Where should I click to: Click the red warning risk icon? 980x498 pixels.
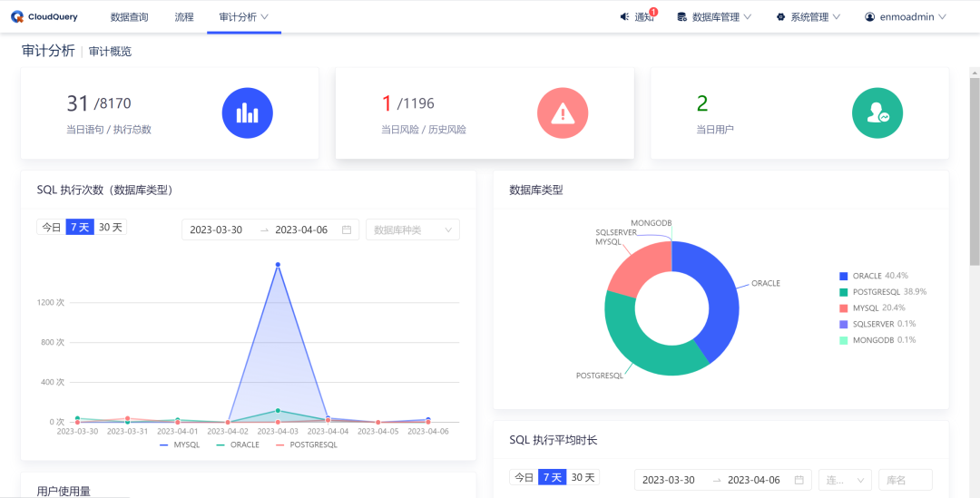(x=563, y=113)
